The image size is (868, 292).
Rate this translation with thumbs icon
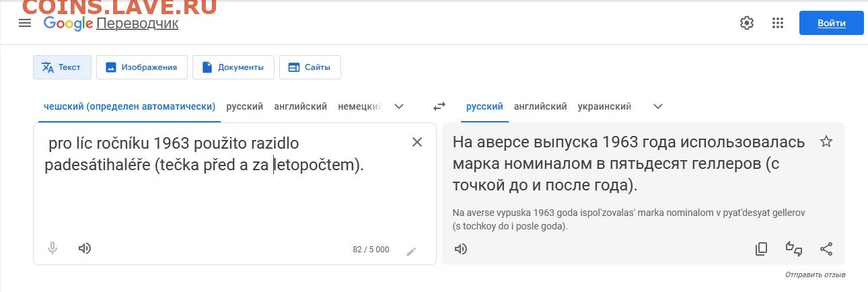[794, 249]
